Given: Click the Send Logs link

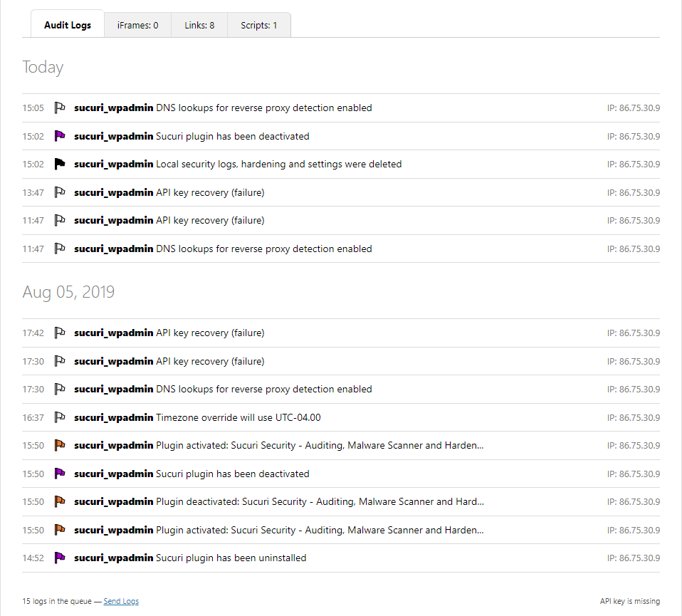Looking at the screenshot, I should pyautogui.click(x=121, y=601).
